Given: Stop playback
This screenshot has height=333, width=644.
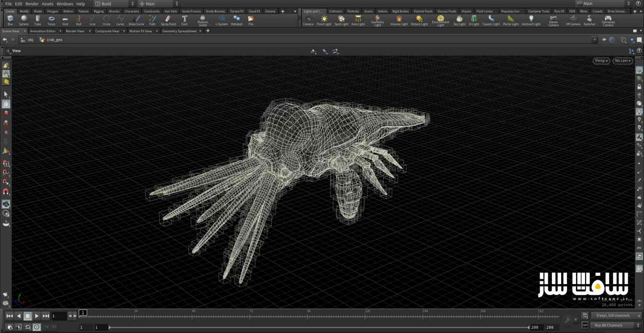Looking at the screenshot, I should pyautogui.click(x=28, y=316).
